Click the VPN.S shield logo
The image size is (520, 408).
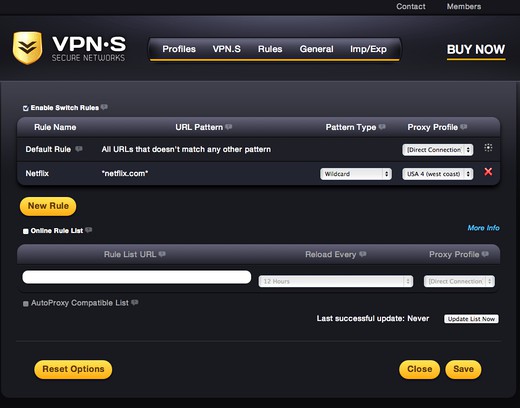tap(28, 48)
